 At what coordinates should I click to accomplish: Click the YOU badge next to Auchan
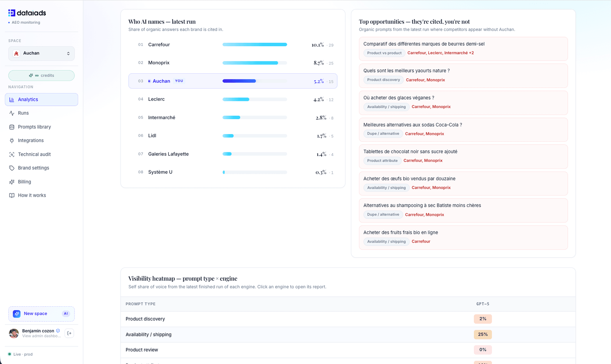(179, 81)
